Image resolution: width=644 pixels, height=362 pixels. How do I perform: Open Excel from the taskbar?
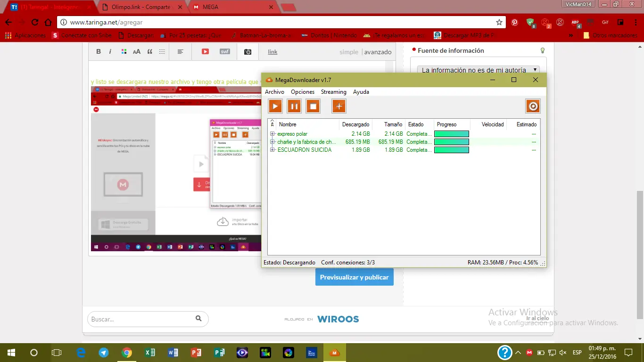150,353
